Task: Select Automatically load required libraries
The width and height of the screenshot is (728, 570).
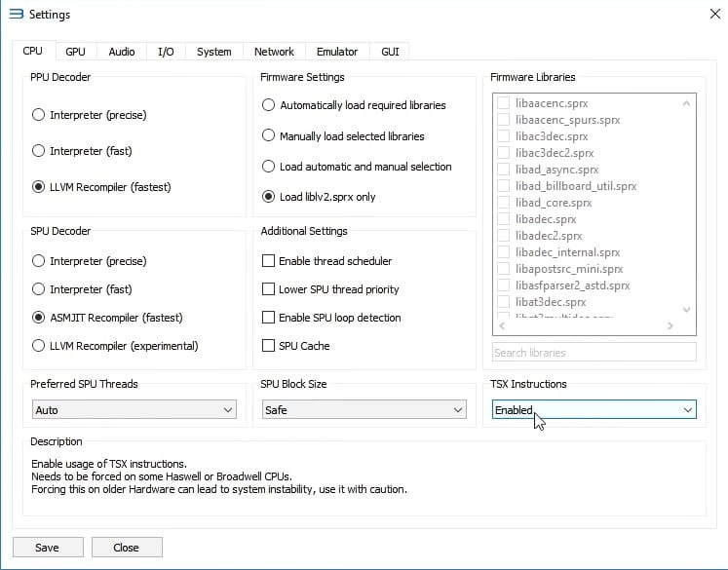Action: point(269,105)
